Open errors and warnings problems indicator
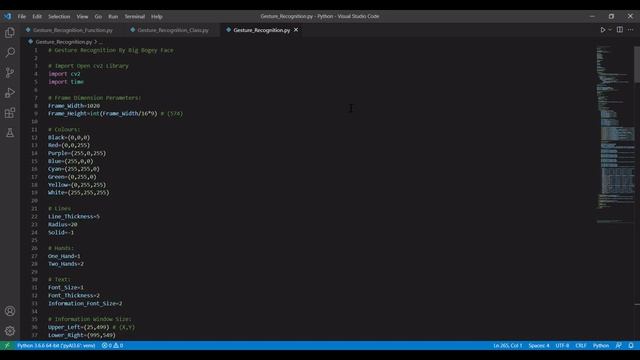The image size is (640, 360). pyautogui.click(x=112, y=345)
